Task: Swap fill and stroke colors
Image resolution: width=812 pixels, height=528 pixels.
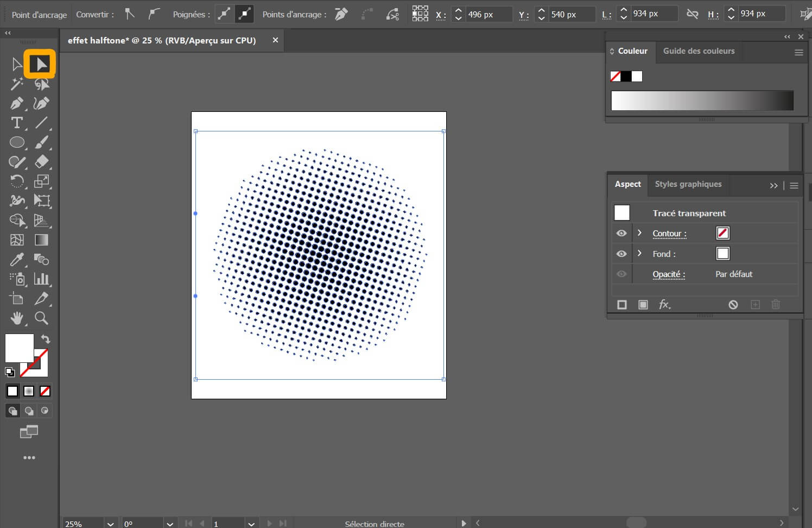Action: tap(45, 339)
